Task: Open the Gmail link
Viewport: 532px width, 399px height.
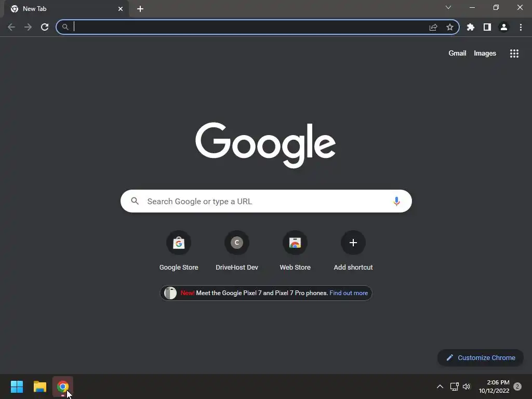Action: point(457,54)
